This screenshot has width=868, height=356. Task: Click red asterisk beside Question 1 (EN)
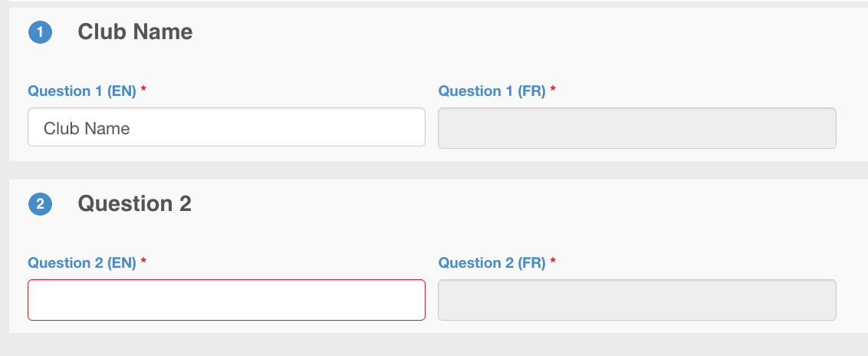[x=143, y=91]
